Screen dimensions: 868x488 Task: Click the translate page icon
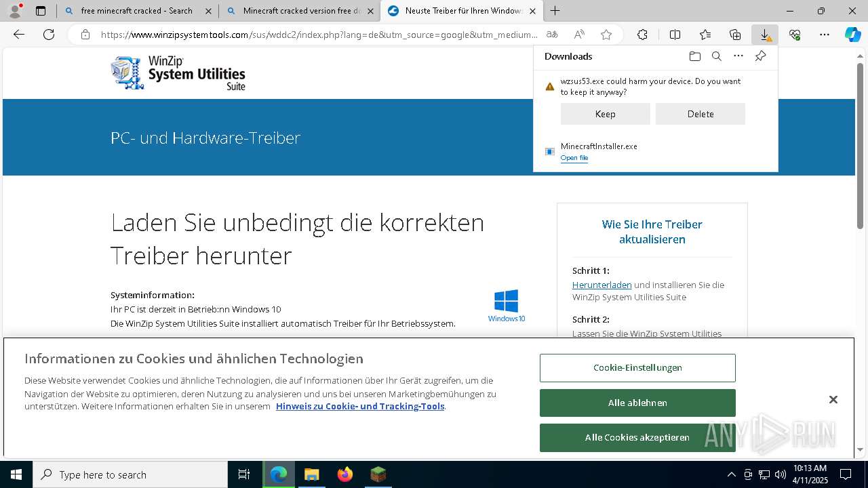552,35
